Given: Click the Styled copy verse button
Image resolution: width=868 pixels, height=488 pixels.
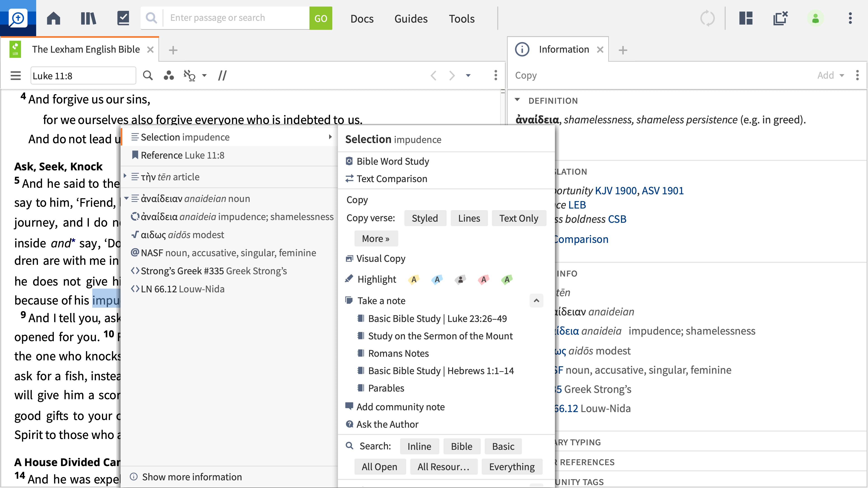Looking at the screenshot, I should (x=425, y=218).
